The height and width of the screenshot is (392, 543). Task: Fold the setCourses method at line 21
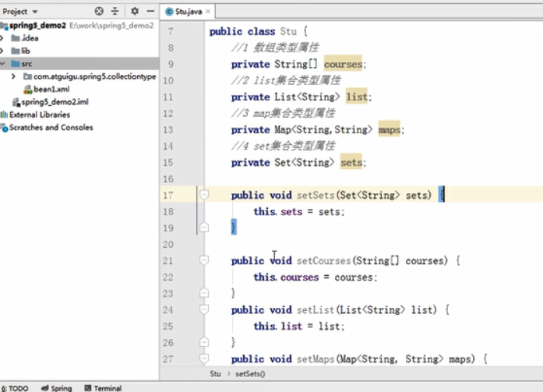click(x=204, y=260)
